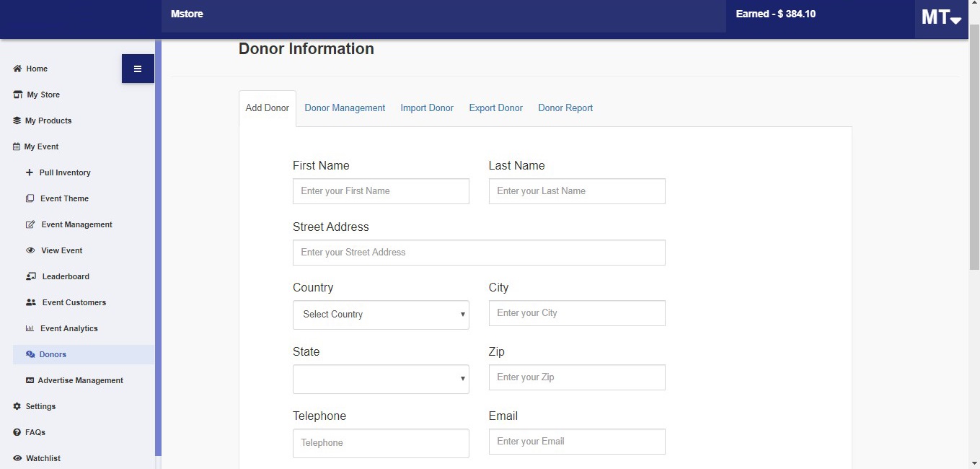Switch to the Add Donor tab
This screenshot has height=469, width=980.
pyautogui.click(x=267, y=108)
